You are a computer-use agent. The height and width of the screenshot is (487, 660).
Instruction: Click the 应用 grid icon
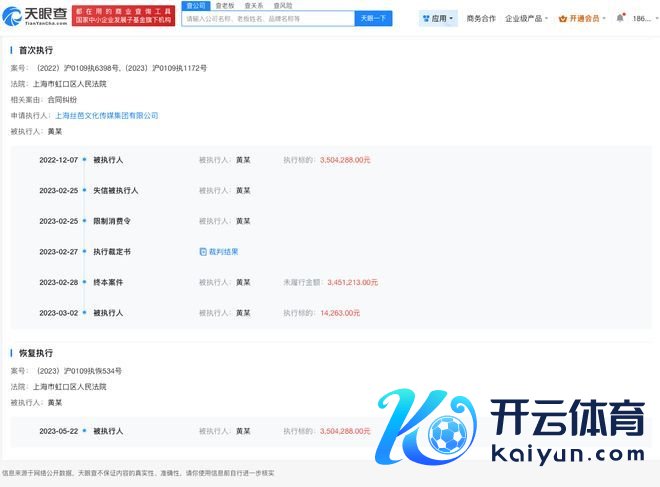click(x=425, y=18)
